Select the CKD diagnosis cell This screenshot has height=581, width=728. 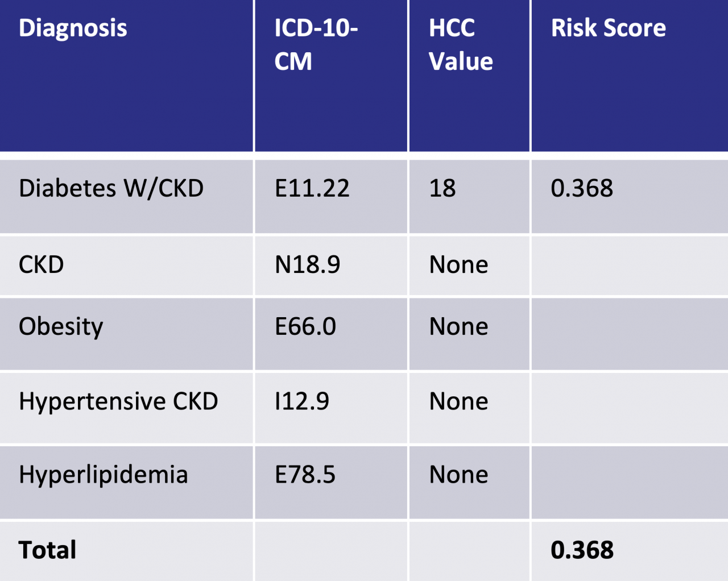coord(41,265)
